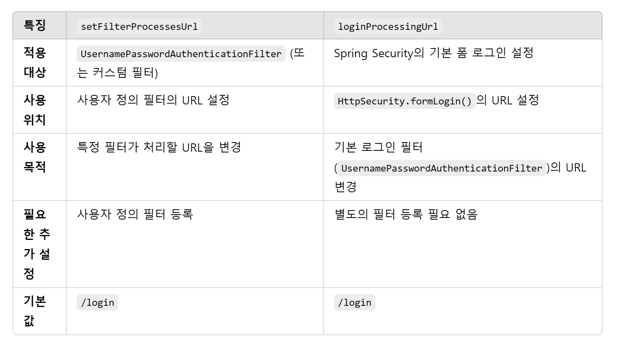Screen dimensions: 644x346
Task: Select the 적용 대상 row label
Action: tap(35, 63)
